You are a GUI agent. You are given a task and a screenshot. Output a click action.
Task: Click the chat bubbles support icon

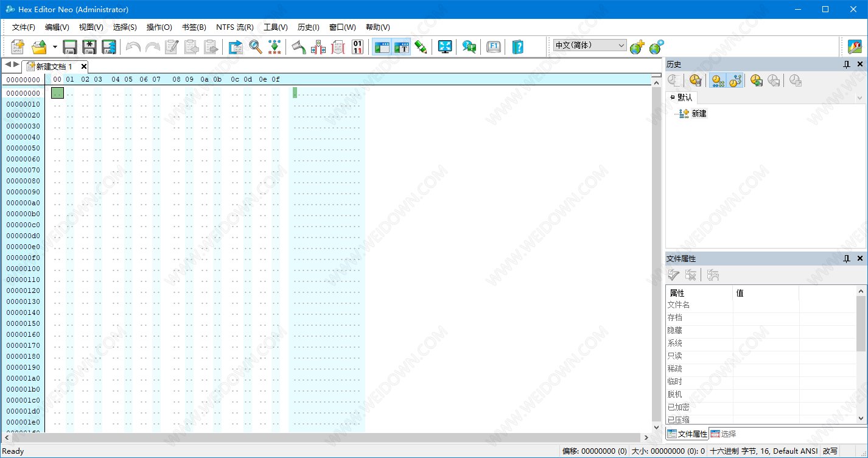(x=469, y=47)
